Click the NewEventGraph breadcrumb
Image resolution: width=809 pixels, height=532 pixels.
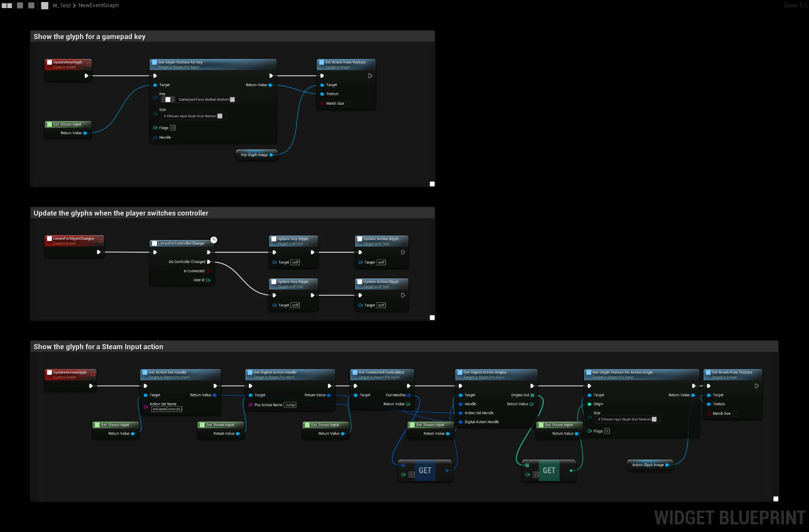pyautogui.click(x=99, y=6)
